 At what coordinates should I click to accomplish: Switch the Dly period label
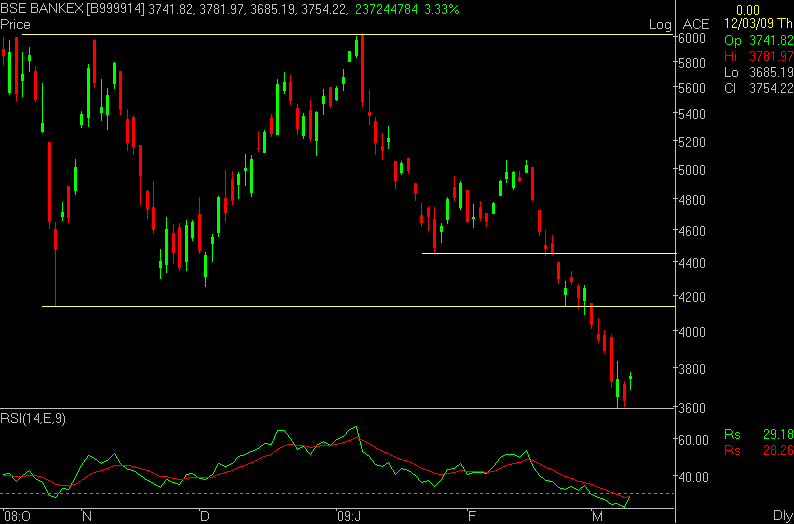point(783,515)
